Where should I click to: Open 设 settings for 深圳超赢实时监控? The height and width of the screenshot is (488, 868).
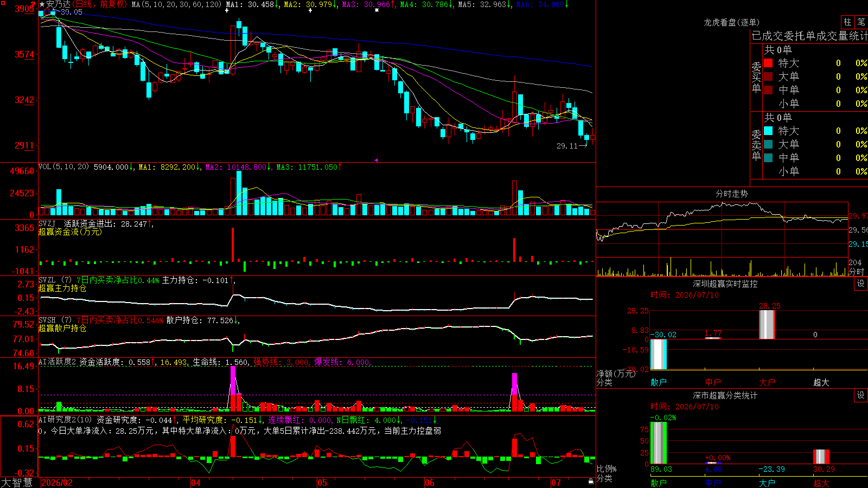(x=861, y=284)
